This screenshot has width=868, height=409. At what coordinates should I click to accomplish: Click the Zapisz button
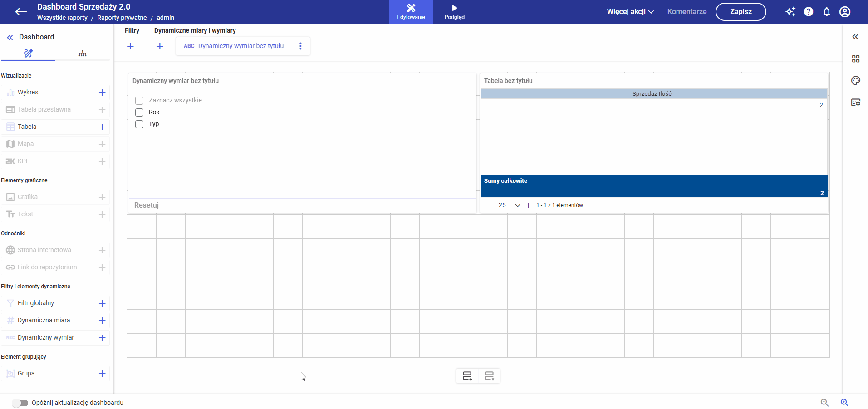(x=740, y=12)
